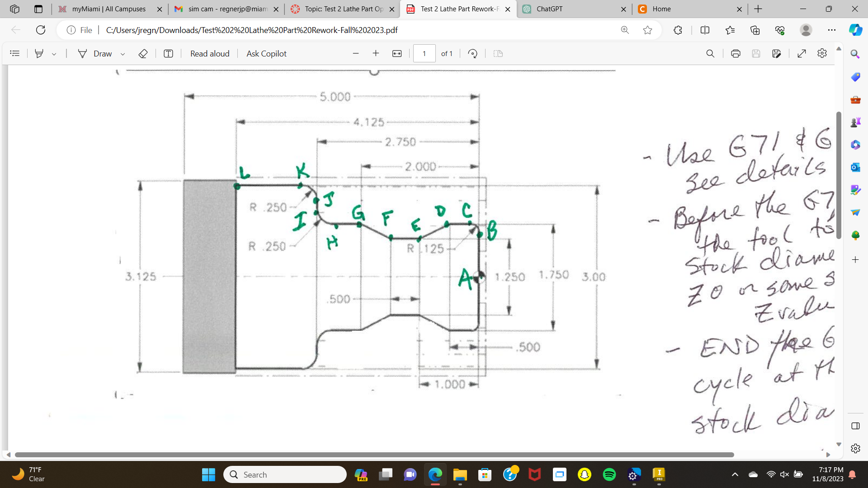Add this page to favorites with the star

coord(648,30)
